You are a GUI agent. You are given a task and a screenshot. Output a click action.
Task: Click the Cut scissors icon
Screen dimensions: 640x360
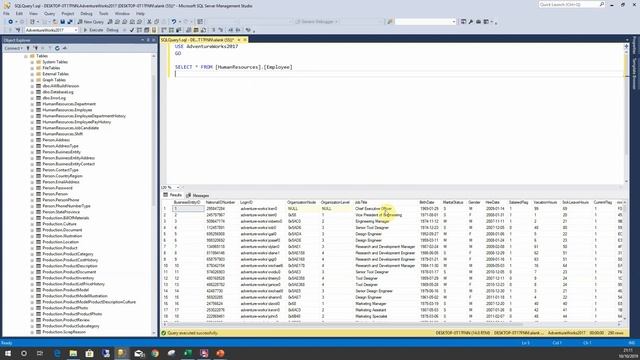click(149, 22)
